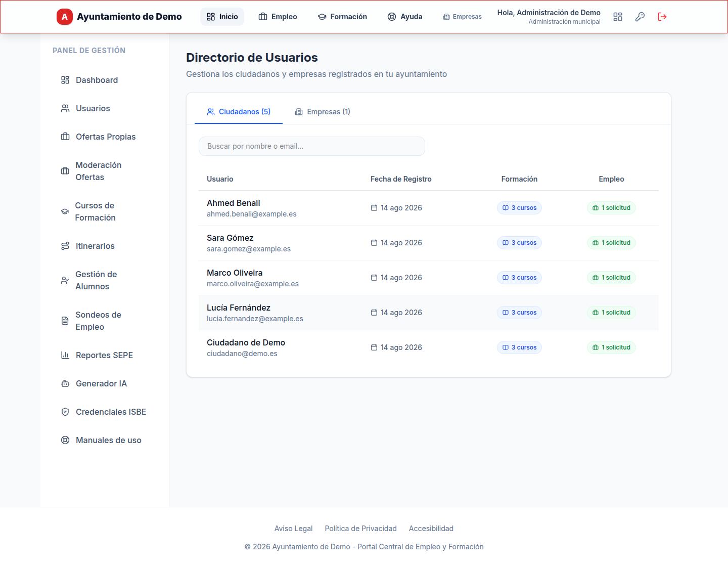
Task: Open the Inicio menu in top navigation
Action: pyautogui.click(x=222, y=17)
